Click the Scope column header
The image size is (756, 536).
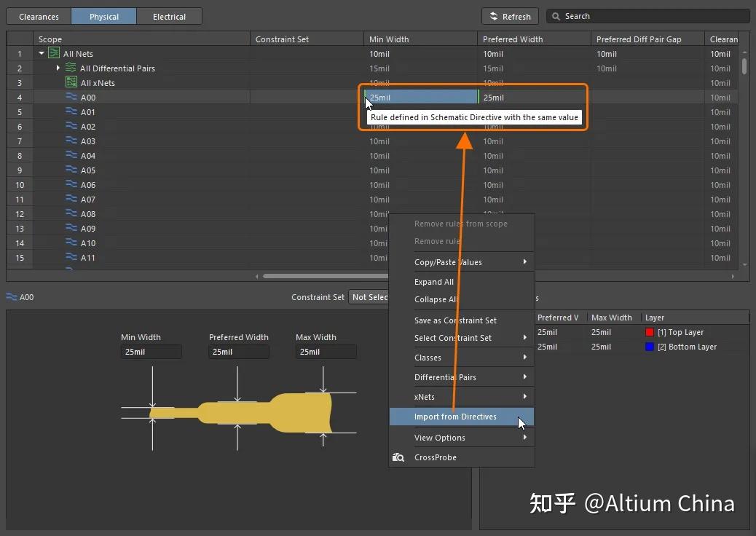click(141, 39)
